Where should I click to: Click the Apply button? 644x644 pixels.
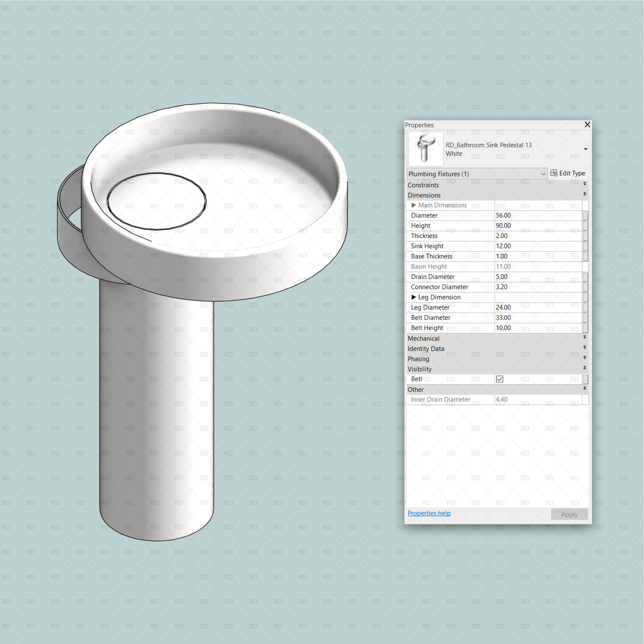[569, 514]
